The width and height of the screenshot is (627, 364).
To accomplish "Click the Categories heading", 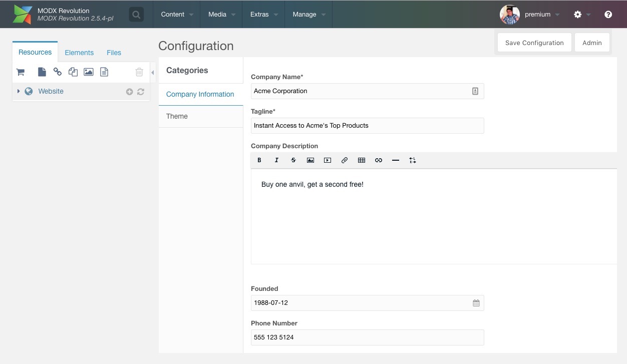I will click(x=187, y=71).
